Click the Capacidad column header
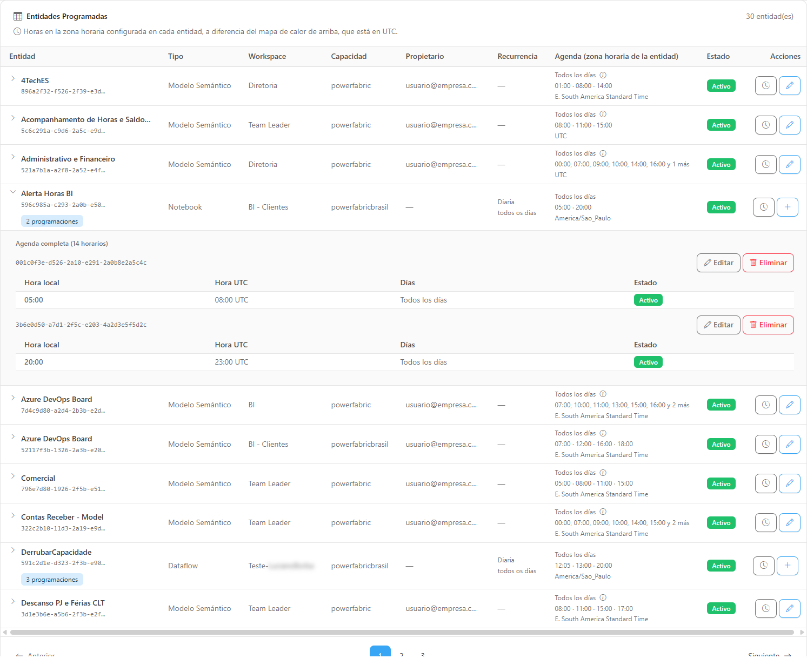Image resolution: width=807 pixels, height=672 pixels. [349, 56]
